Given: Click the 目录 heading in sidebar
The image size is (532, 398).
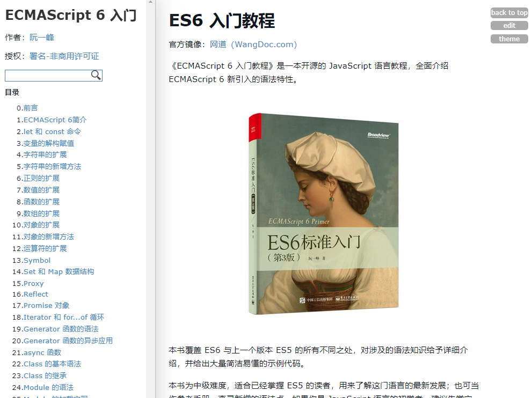Looking at the screenshot, I should (x=12, y=92).
